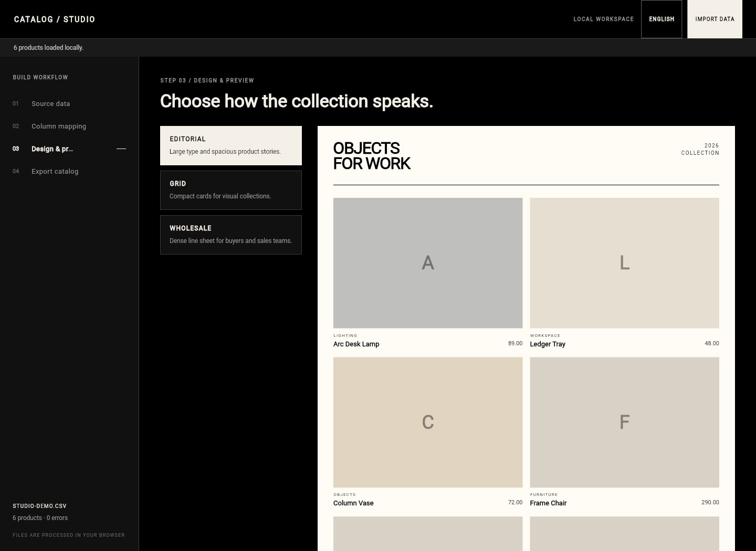Select the Column Vase image placeholder

click(x=428, y=422)
